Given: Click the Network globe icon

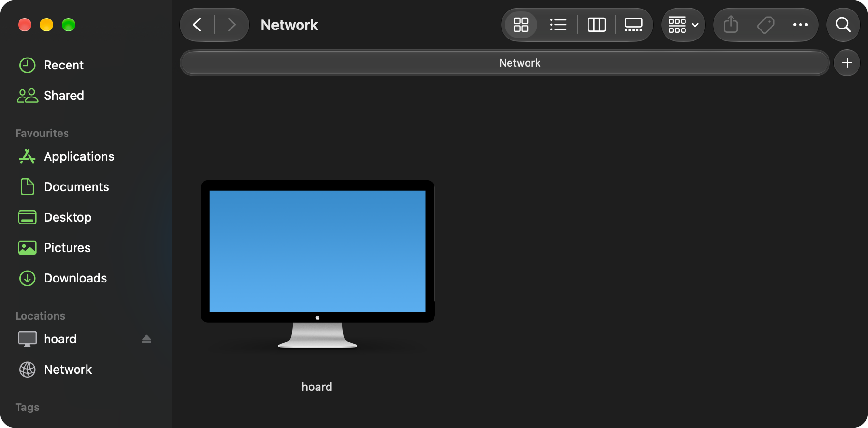Looking at the screenshot, I should coord(28,370).
